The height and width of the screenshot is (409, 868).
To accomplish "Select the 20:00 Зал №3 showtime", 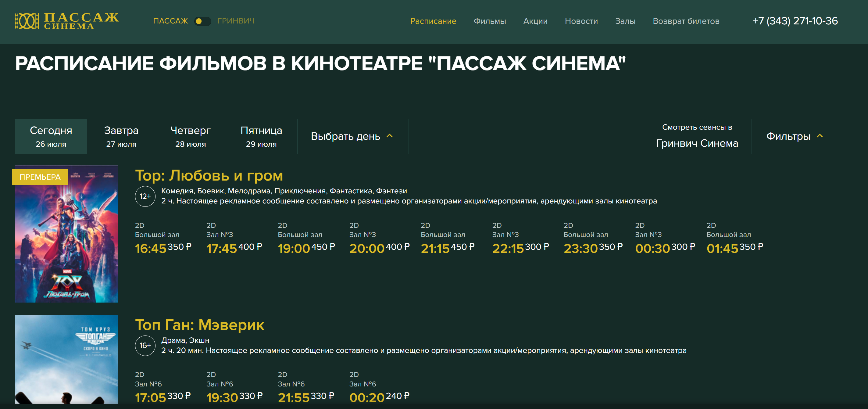I will tap(366, 249).
